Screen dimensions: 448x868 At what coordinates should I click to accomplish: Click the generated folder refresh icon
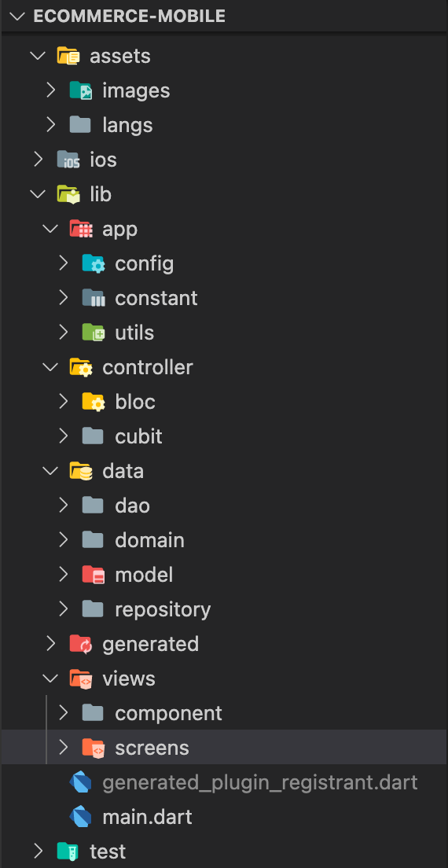81,644
